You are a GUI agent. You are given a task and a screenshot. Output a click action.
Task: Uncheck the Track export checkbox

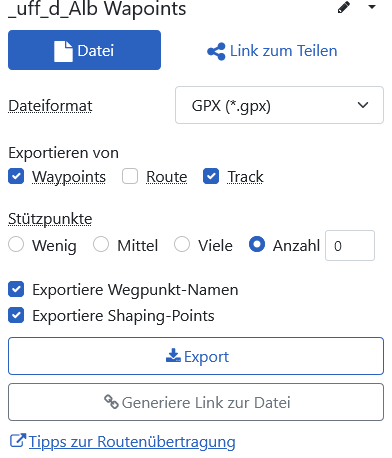(x=211, y=176)
